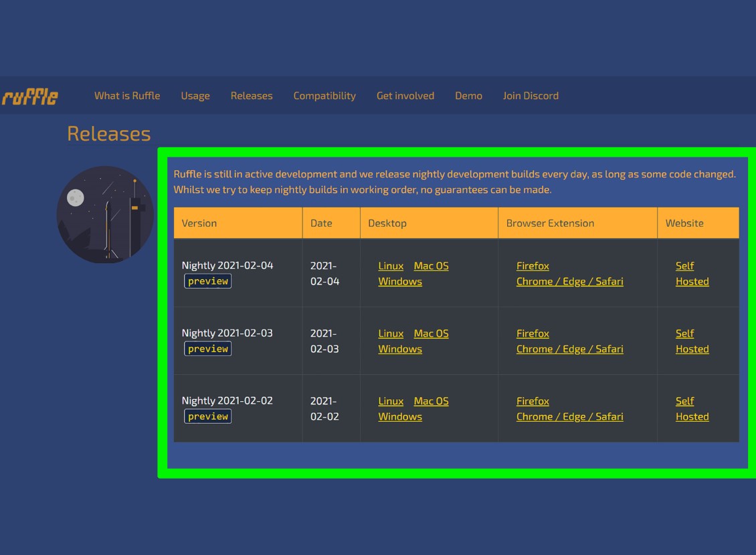Screen dimensions: 756x555
Task: Click Join Discord in the navbar
Action: click(531, 96)
